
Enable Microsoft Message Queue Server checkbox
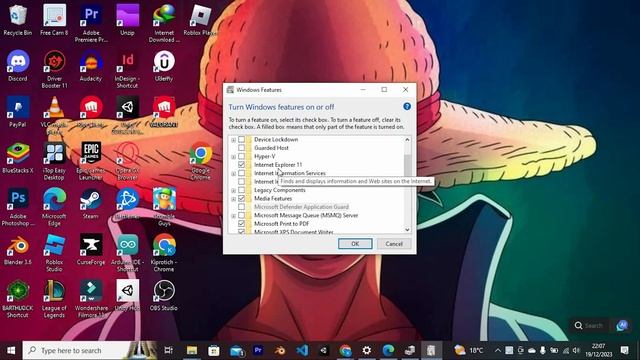pos(242,215)
